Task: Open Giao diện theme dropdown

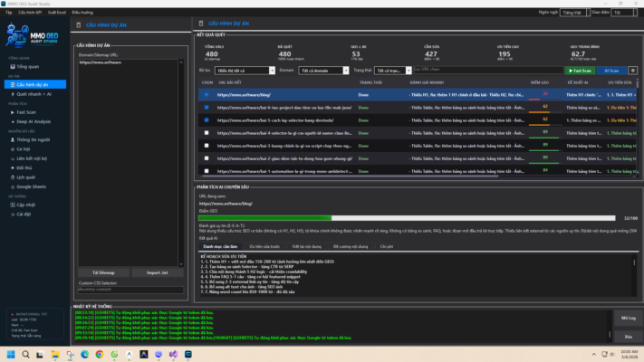Action: [x=624, y=13]
